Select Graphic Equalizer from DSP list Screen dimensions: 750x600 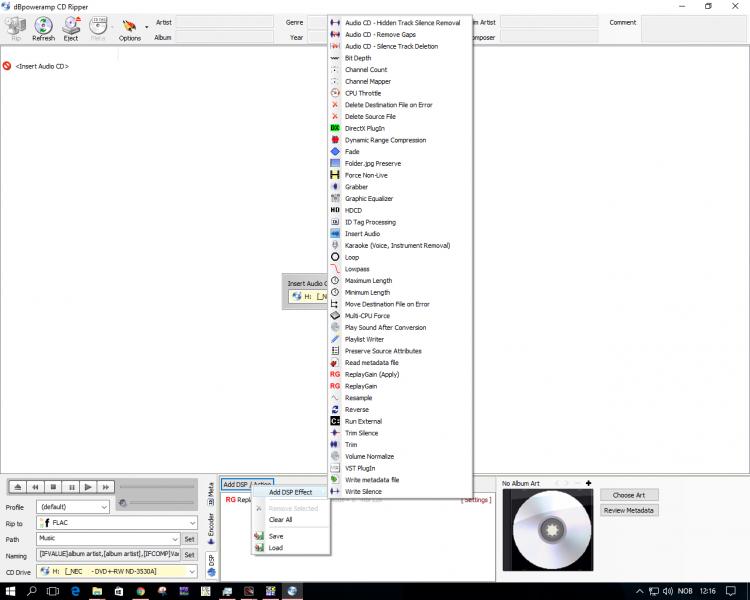[x=370, y=199]
